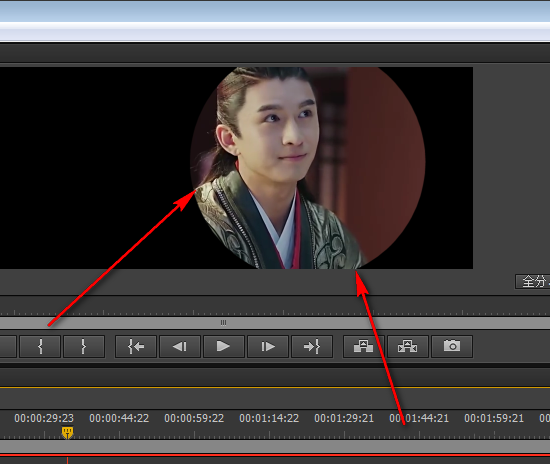Open the zoom level dropdown 全分
Viewport: 550px width, 464px height.
[x=533, y=282]
